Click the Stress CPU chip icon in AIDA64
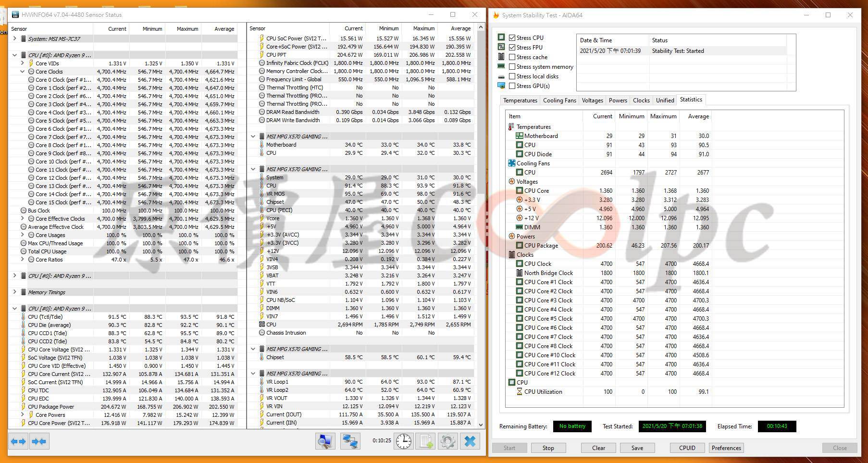 (501, 38)
